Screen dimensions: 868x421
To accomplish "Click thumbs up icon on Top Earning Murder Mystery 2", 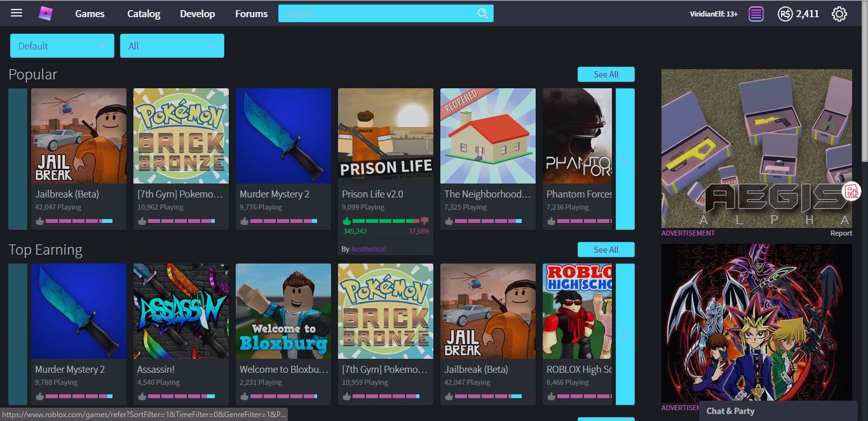I will coord(39,396).
